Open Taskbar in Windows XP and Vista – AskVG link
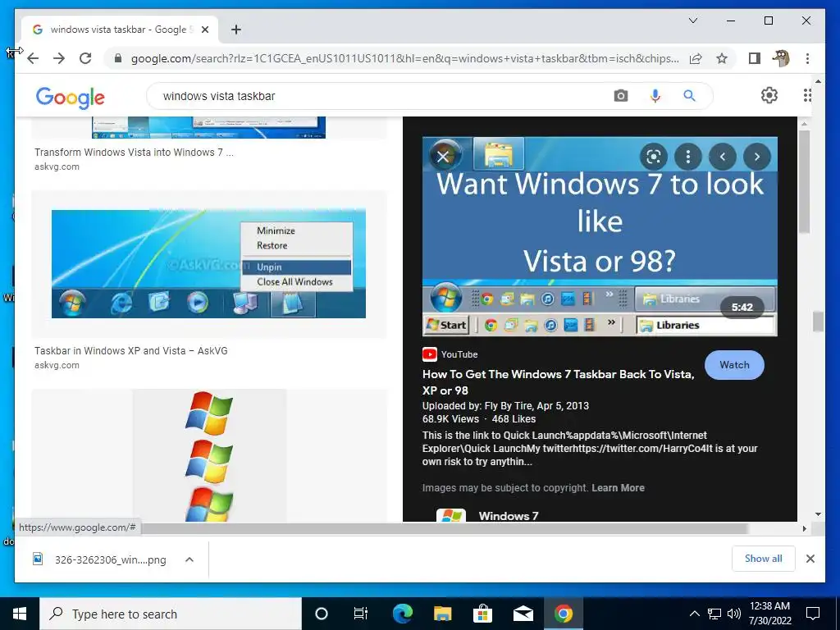This screenshot has height=630, width=840. [x=130, y=351]
